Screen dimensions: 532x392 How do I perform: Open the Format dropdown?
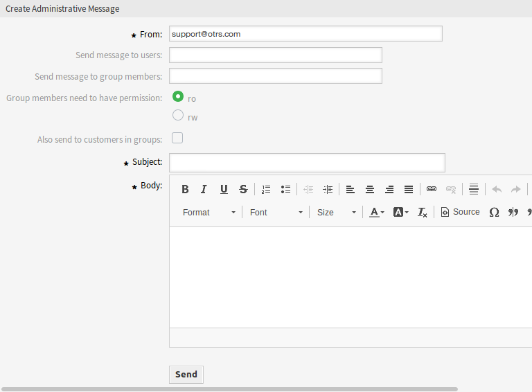click(x=209, y=213)
